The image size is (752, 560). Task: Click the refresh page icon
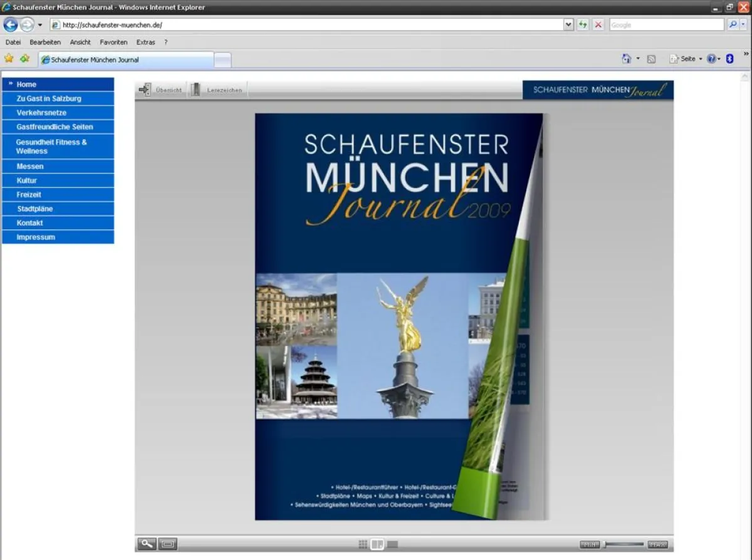pos(582,24)
